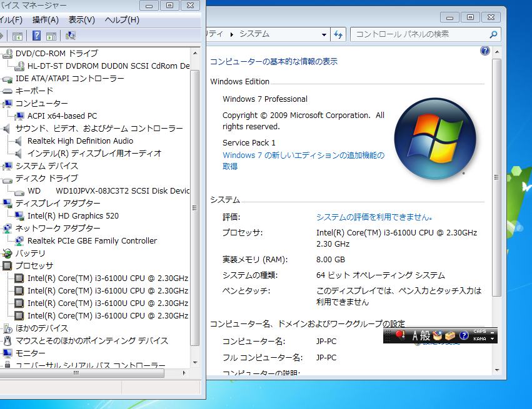Click the ACPI x64-based PC device icon
Screen dimensions: 532x409
click(x=19, y=116)
